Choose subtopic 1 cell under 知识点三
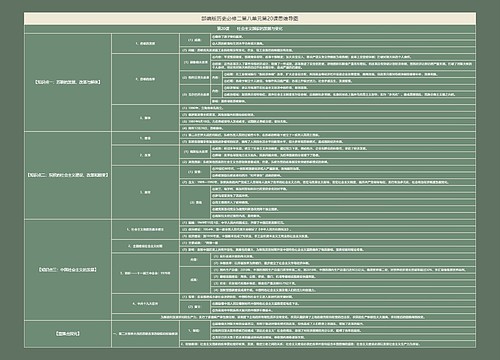 click(x=145, y=229)
